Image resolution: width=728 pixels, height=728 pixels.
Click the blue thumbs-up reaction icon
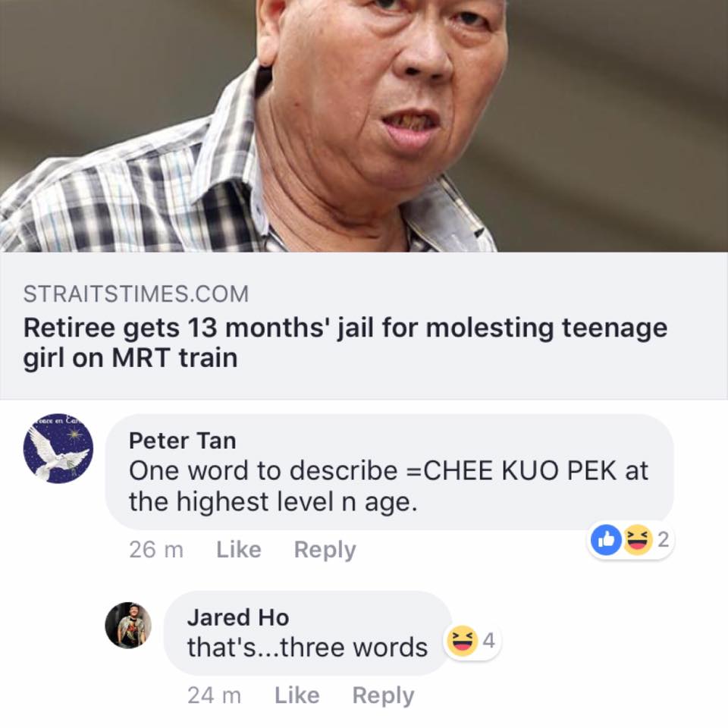click(606, 539)
